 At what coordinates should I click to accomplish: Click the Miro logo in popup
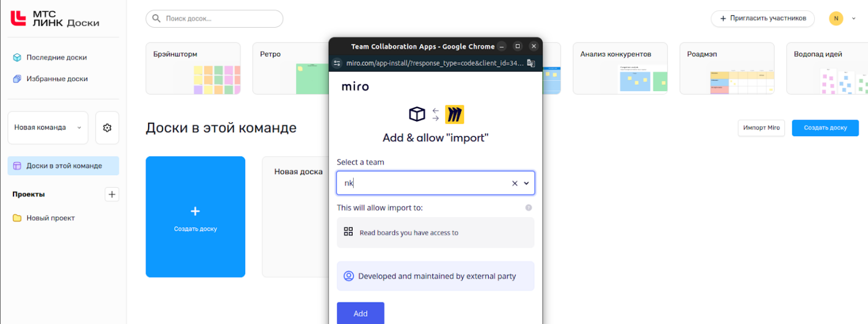click(x=355, y=87)
